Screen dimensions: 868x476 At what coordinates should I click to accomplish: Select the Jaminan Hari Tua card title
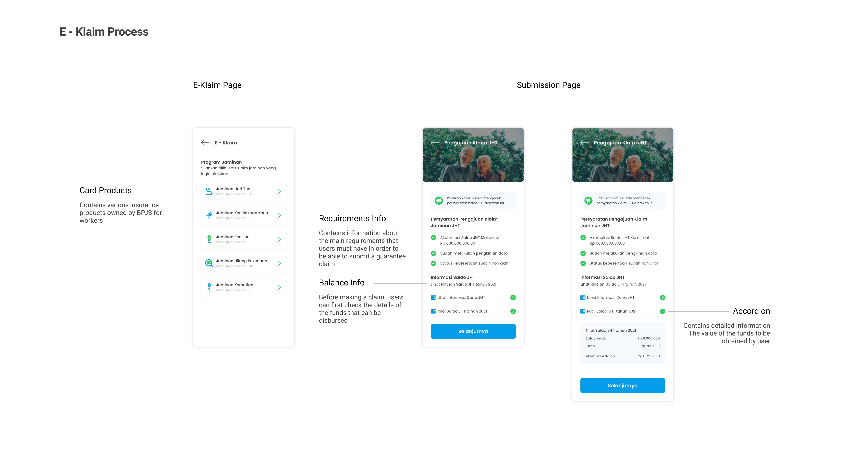coord(233,189)
